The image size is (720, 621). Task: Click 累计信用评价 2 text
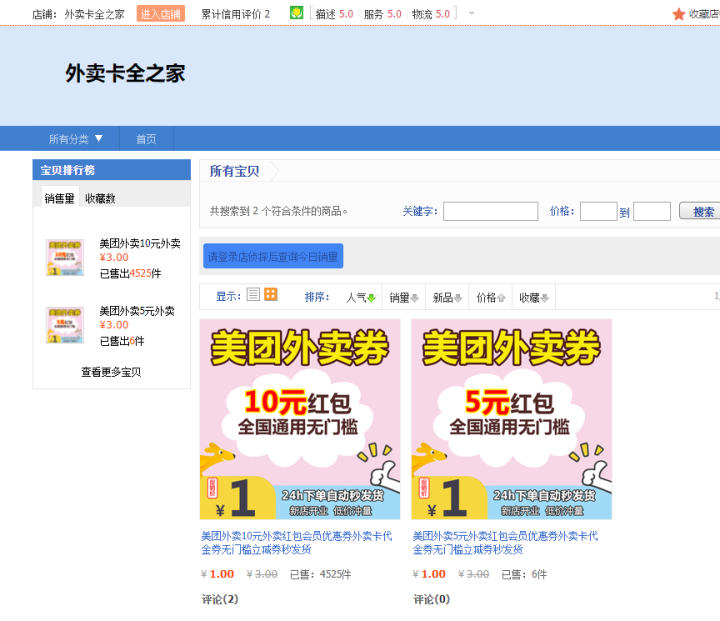pyautogui.click(x=236, y=14)
